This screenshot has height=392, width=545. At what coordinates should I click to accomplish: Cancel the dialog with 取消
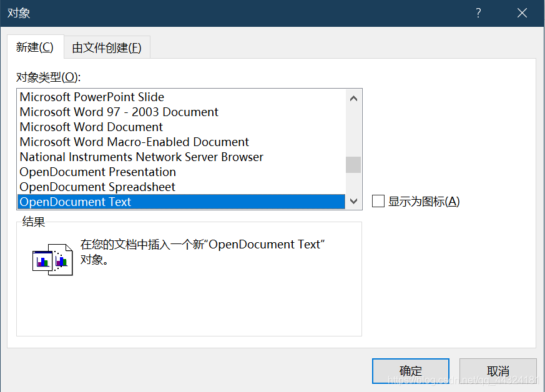(x=498, y=371)
